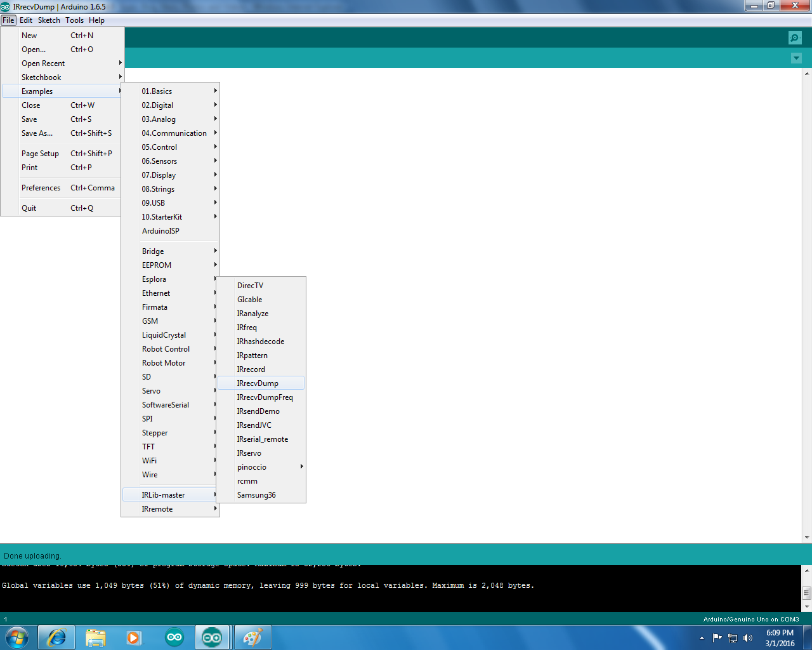Open the IRservo example sketch
812x650 pixels.
261,453
